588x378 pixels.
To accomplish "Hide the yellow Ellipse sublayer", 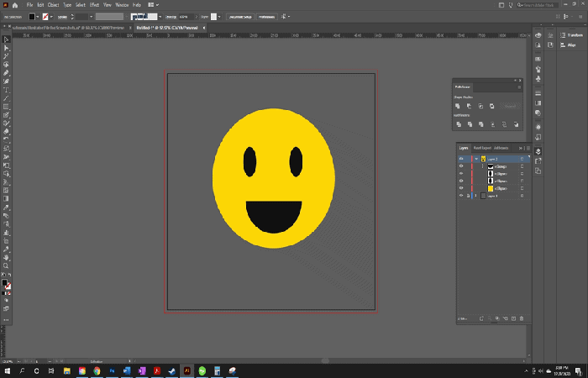I will [x=461, y=188].
